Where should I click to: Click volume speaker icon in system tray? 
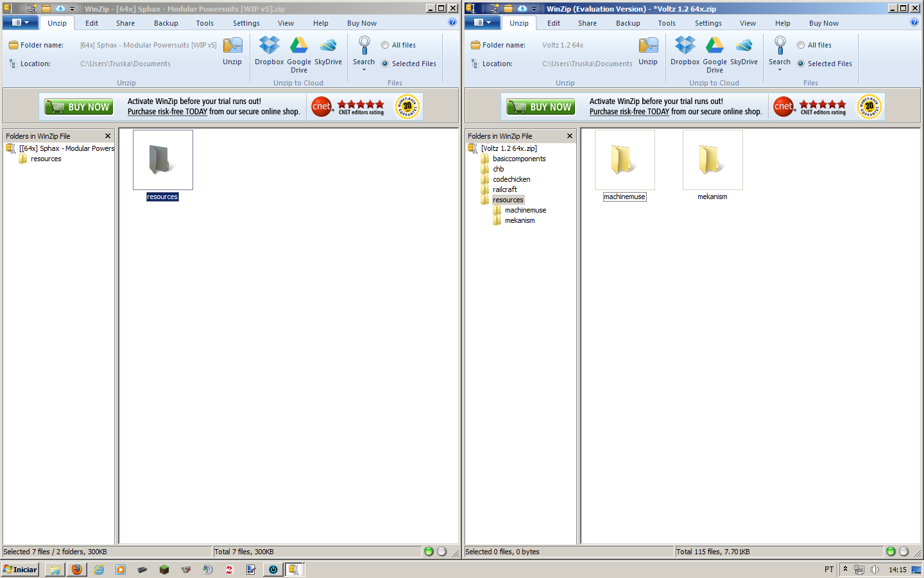click(x=874, y=569)
